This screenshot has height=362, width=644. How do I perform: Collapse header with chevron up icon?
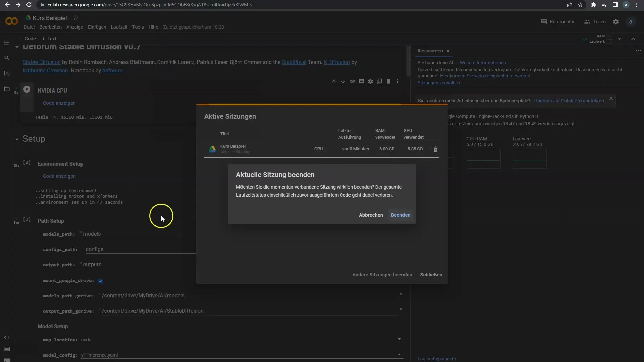point(633,39)
